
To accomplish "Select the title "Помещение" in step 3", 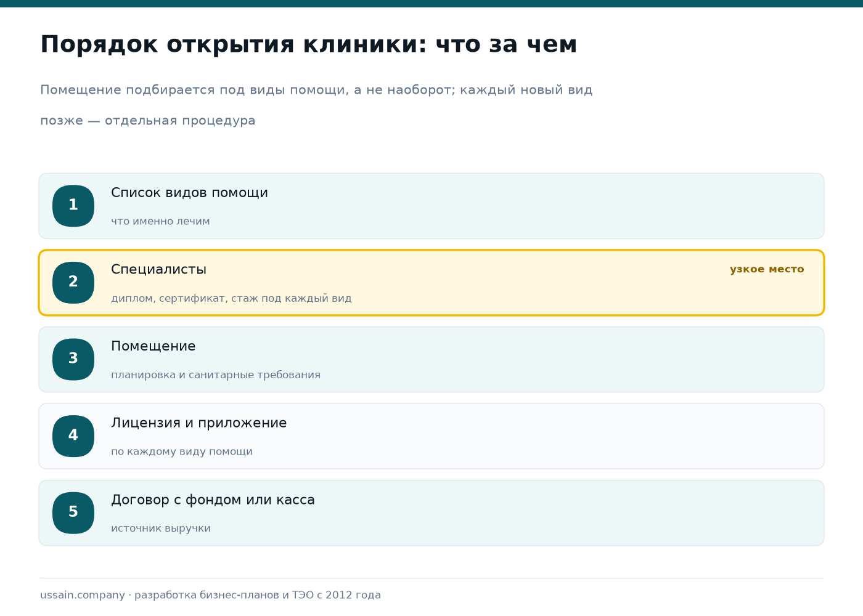I will 153,346.
